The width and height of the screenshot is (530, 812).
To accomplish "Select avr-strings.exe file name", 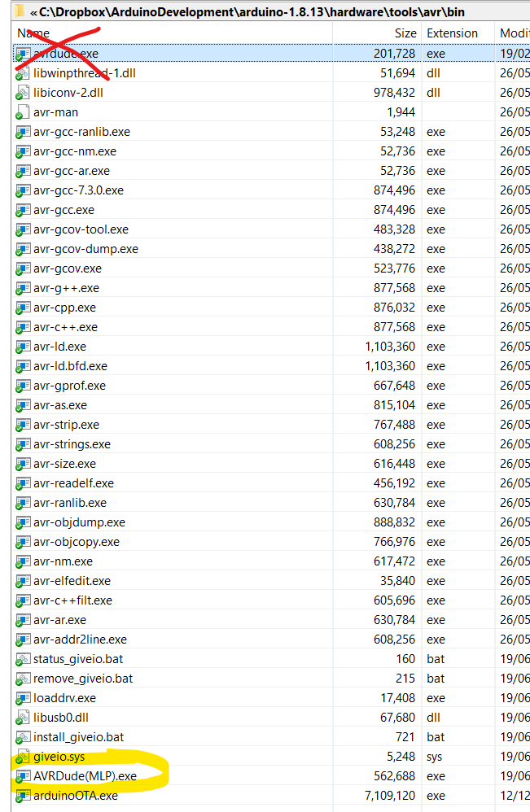I will (72, 445).
